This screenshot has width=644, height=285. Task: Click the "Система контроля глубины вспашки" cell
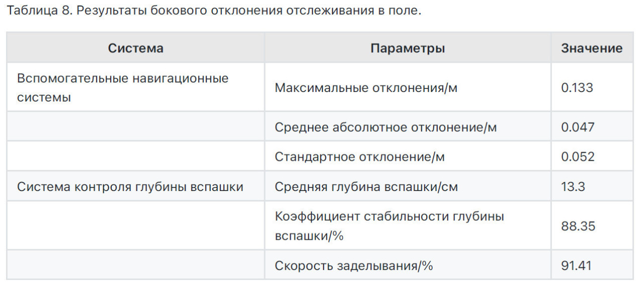[130, 187]
